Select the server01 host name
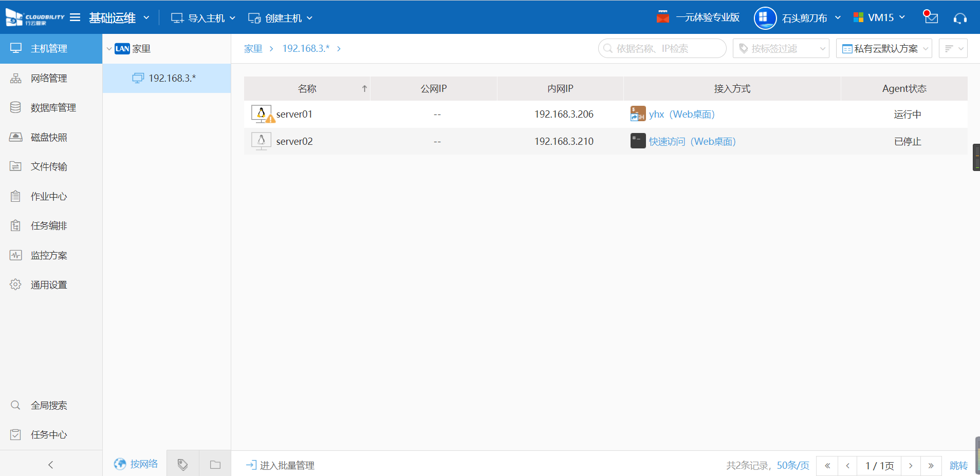This screenshot has height=476, width=980. pos(294,114)
